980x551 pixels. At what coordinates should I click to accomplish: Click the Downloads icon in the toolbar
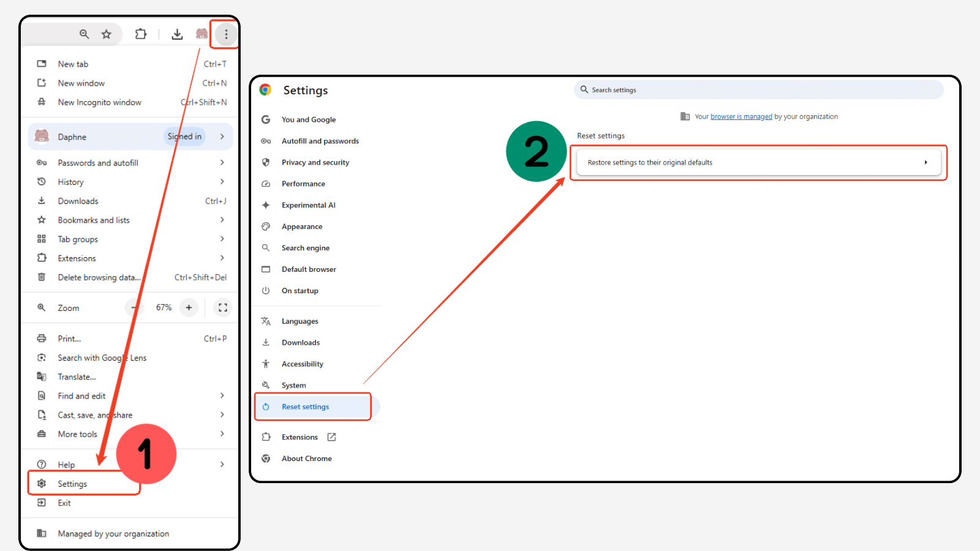pos(177,34)
